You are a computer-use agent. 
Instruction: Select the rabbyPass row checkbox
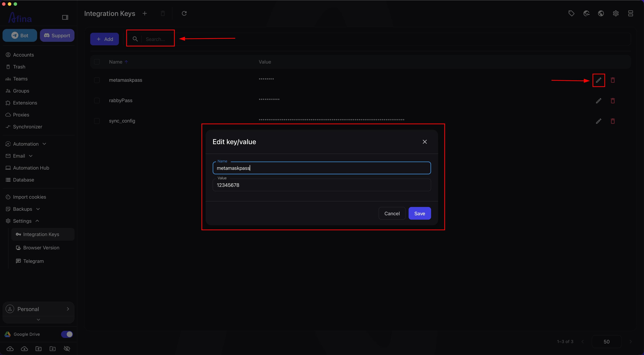97,100
